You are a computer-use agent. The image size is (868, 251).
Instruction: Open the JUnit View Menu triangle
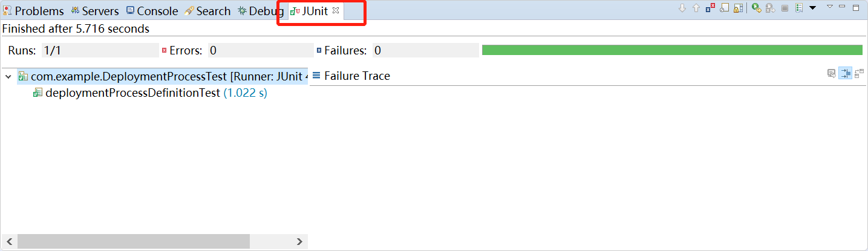pyautogui.click(x=830, y=7)
